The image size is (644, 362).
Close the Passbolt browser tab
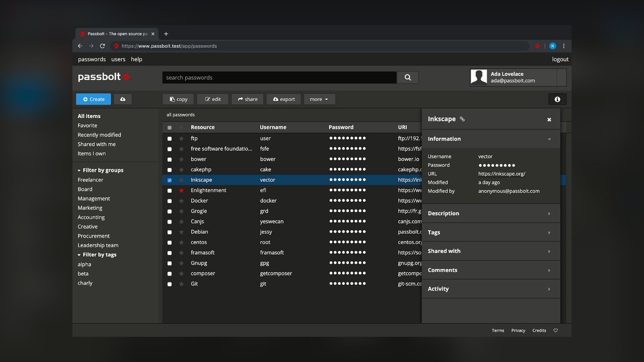pos(153,34)
